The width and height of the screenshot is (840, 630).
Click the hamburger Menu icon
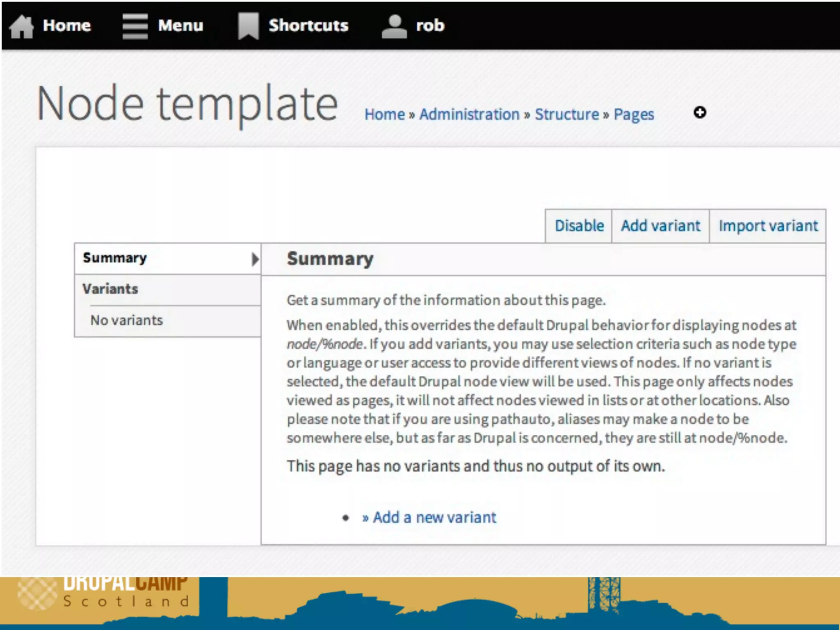point(135,26)
